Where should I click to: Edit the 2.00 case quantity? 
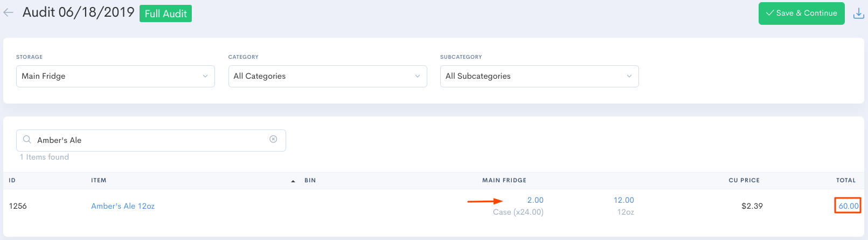pos(535,200)
